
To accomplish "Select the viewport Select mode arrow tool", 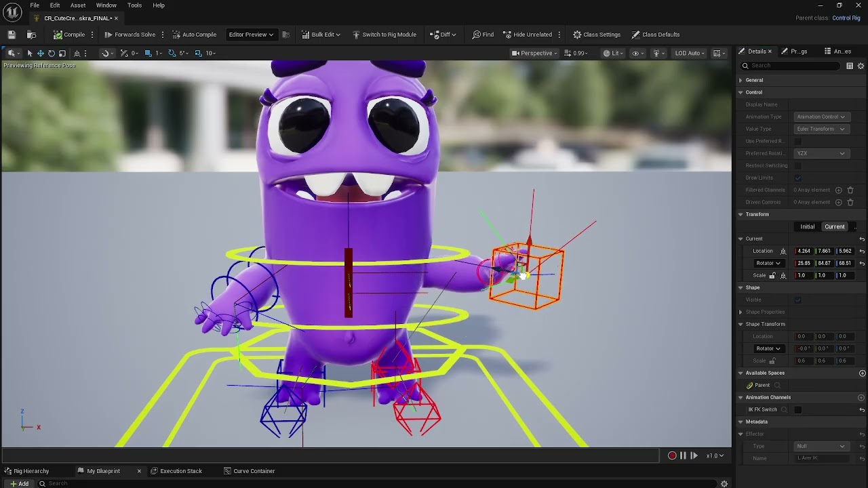I will tap(29, 53).
